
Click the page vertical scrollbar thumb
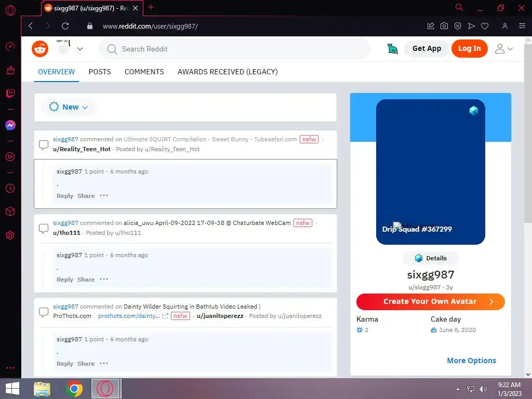point(528,134)
